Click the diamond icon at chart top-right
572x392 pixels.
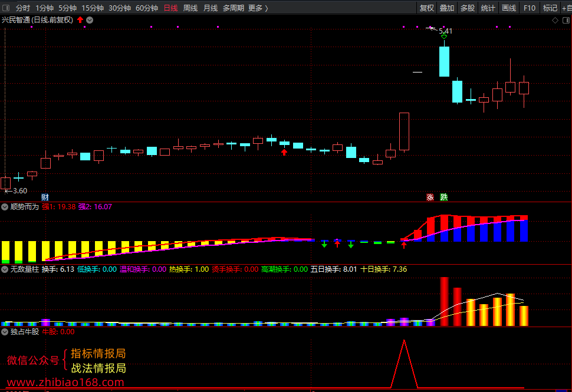tap(555, 21)
